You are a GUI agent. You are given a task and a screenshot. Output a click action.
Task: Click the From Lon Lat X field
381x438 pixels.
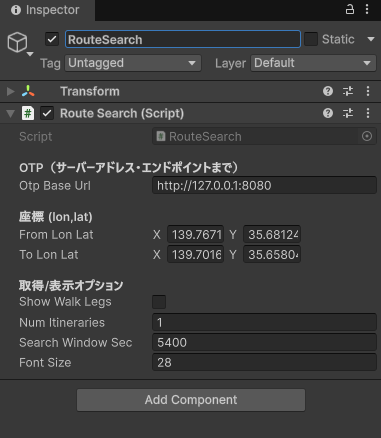click(196, 235)
